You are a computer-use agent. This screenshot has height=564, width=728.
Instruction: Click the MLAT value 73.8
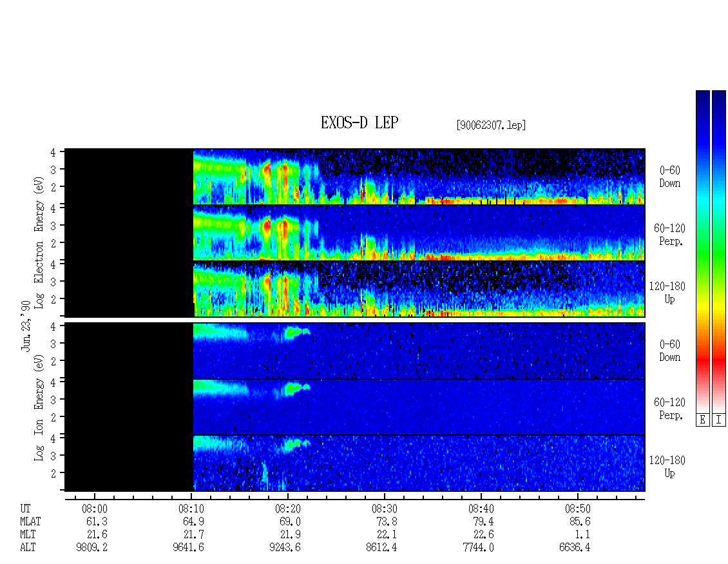tap(387, 521)
